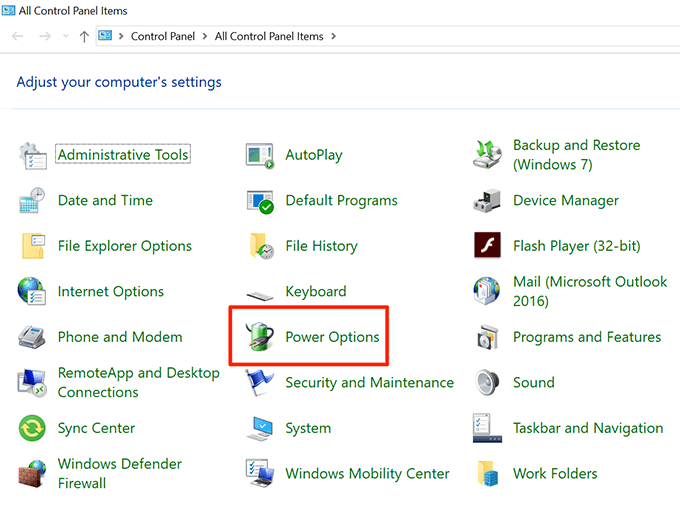The height and width of the screenshot is (521, 680).
Task: Open RemoteApp and Desktop Connections link
Action: click(139, 383)
